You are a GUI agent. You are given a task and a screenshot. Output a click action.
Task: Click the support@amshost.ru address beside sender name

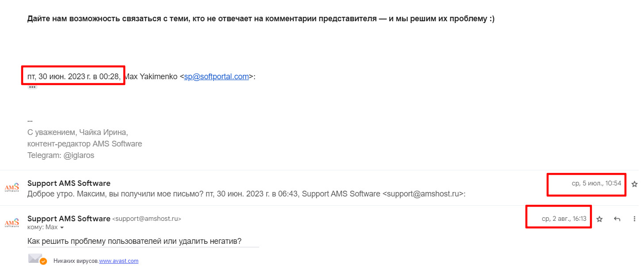click(x=147, y=219)
